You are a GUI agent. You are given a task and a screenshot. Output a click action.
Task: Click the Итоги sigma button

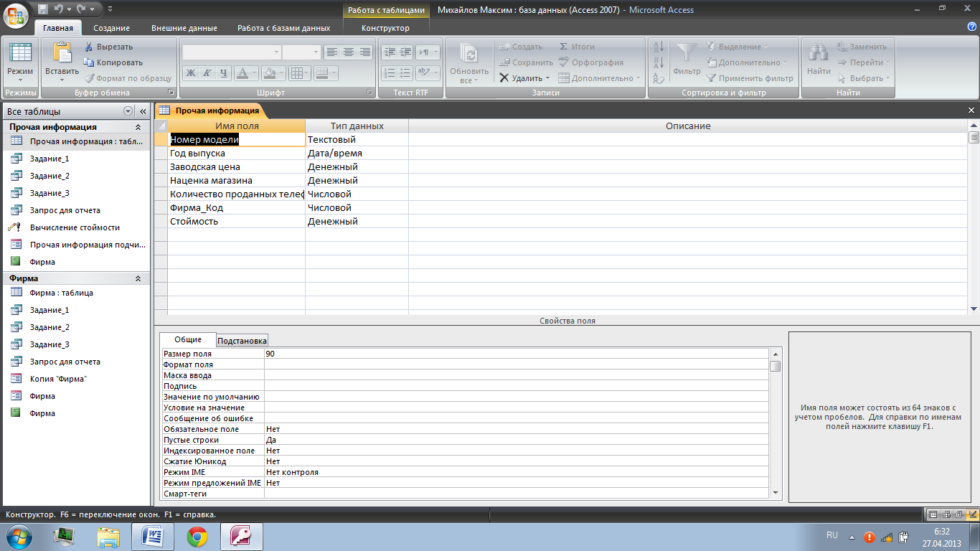[577, 47]
